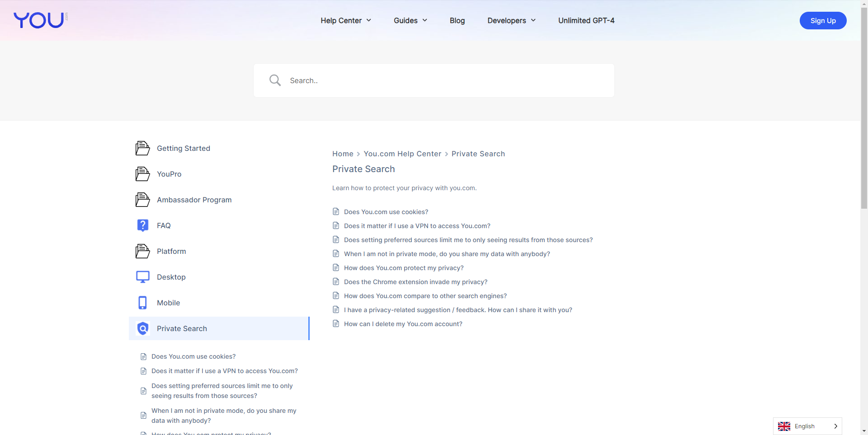Image resolution: width=868 pixels, height=435 pixels.
Task: Click document icon beside 'How does You.com protect my privacy?'
Action: point(336,267)
